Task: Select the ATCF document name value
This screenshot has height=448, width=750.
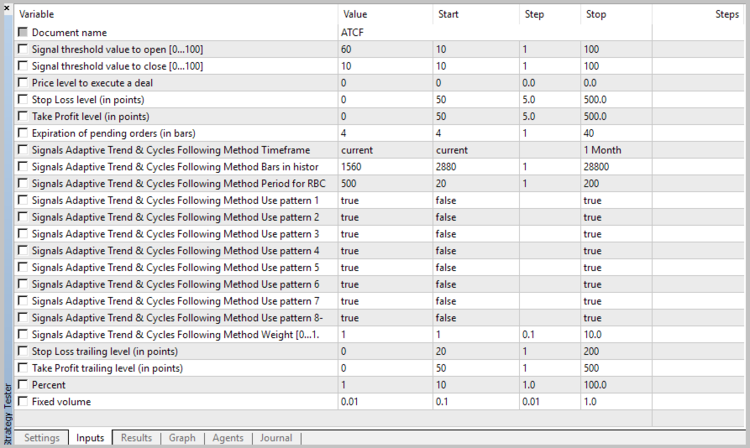Action: pyautogui.click(x=352, y=33)
